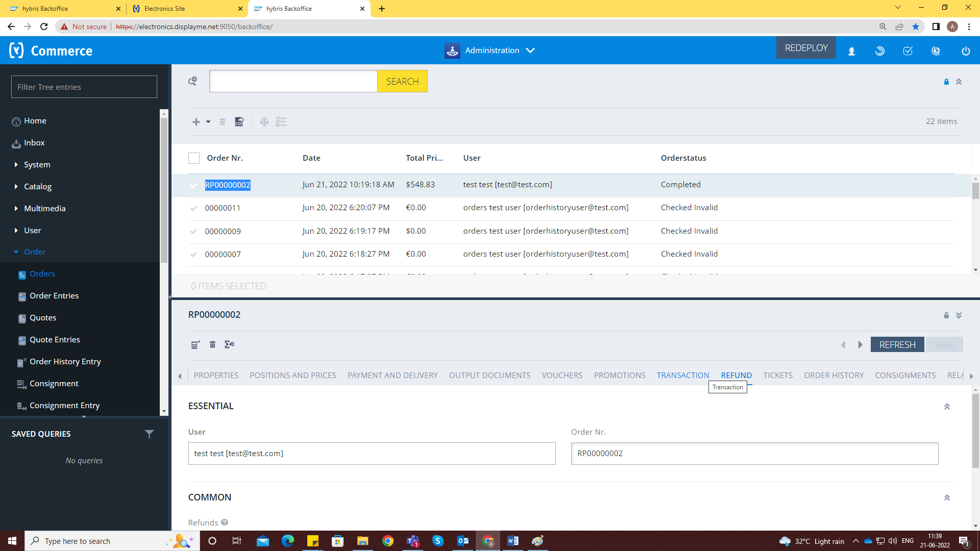
Task: Click the yellow SEARCH button
Action: [402, 82]
